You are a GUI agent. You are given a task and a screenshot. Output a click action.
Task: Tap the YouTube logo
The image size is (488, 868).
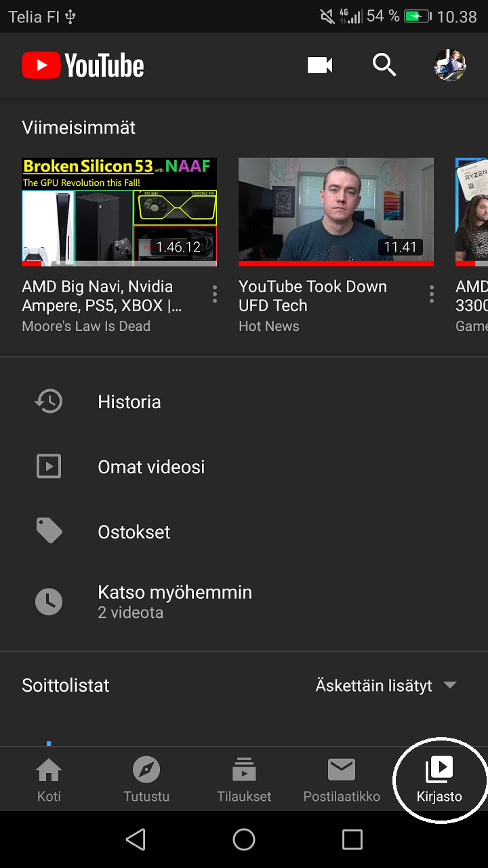[x=83, y=66]
